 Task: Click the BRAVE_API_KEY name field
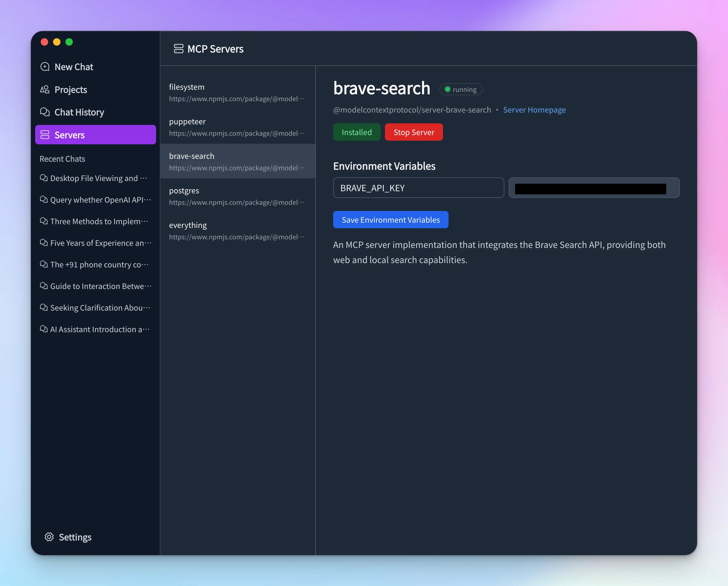418,188
